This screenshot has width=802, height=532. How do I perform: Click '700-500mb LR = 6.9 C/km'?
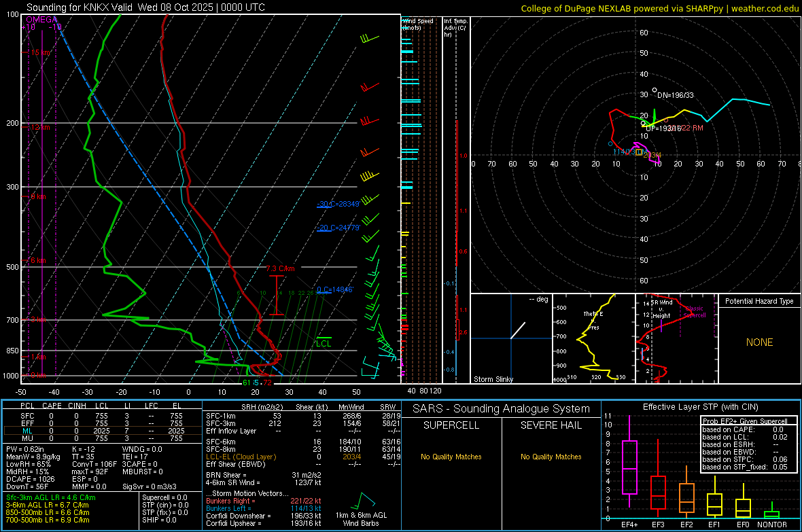click(48, 520)
